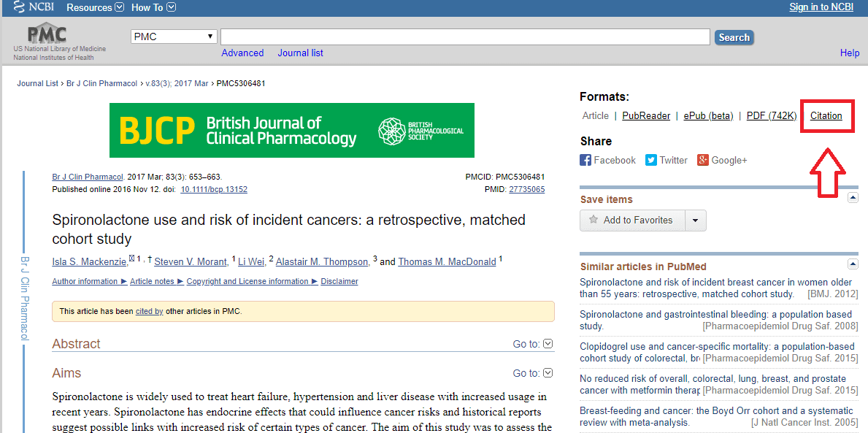Open v.83(3); 2017 Mar issue breadcrumb

[177, 84]
